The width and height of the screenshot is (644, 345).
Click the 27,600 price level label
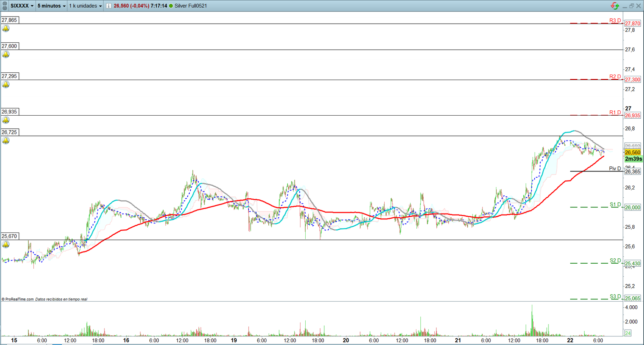coord(10,46)
